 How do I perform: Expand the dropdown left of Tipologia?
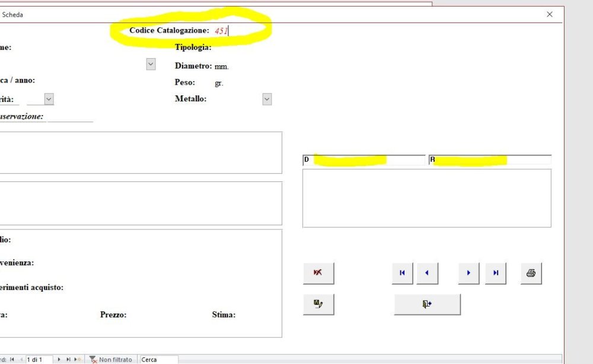(x=151, y=64)
